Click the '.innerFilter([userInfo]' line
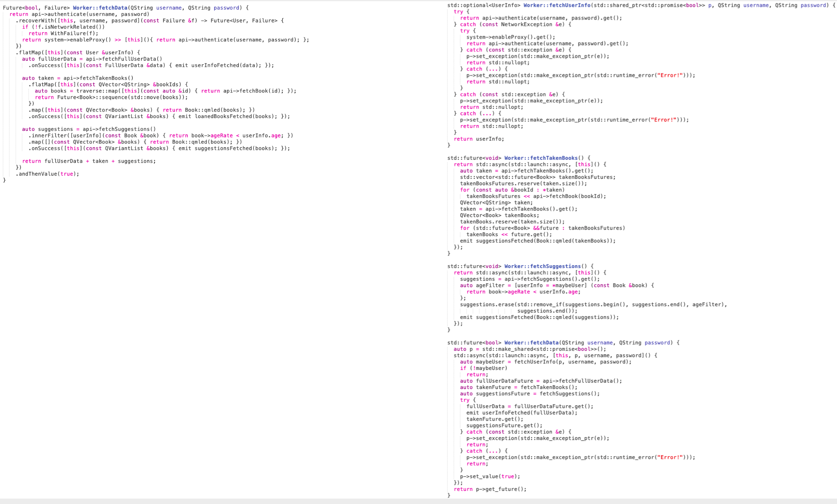 pyautogui.click(x=161, y=135)
